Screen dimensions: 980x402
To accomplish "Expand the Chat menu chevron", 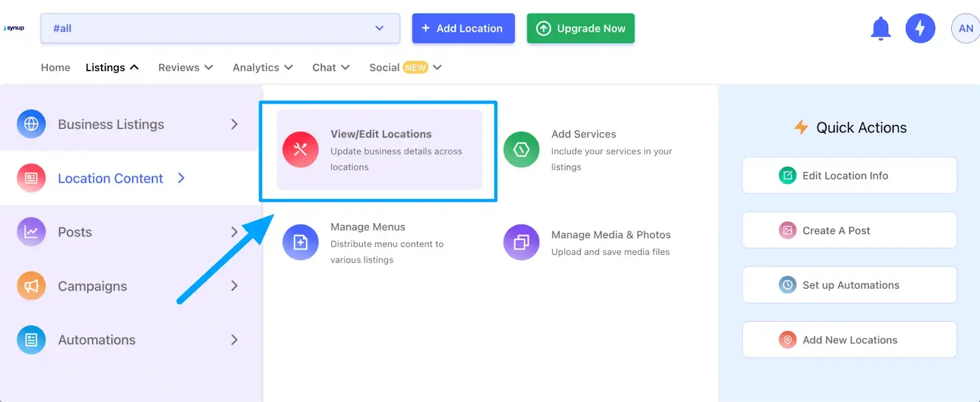I will [345, 67].
